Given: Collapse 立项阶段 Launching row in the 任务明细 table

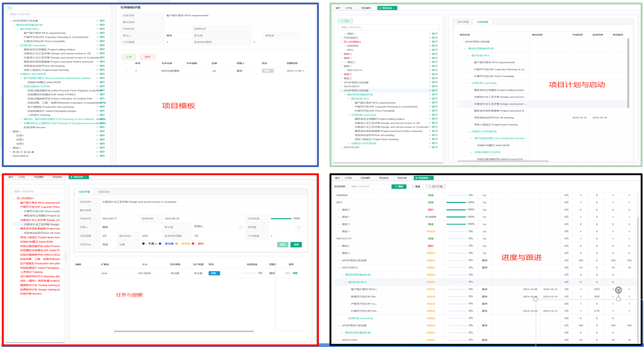Looking at the screenshot, I should 468,83.
